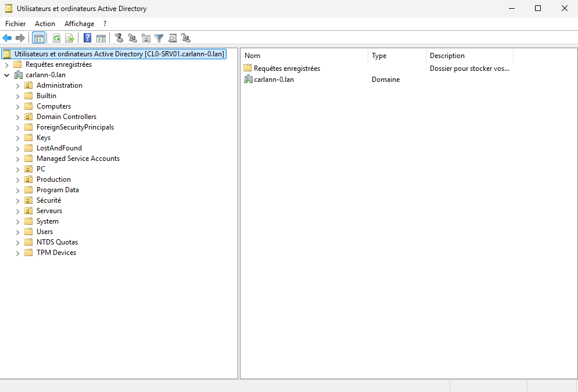This screenshot has height=392, width=578.
Task: Expand the TPM Devices container
Action: pyautogui.click(x=17, y=253)
